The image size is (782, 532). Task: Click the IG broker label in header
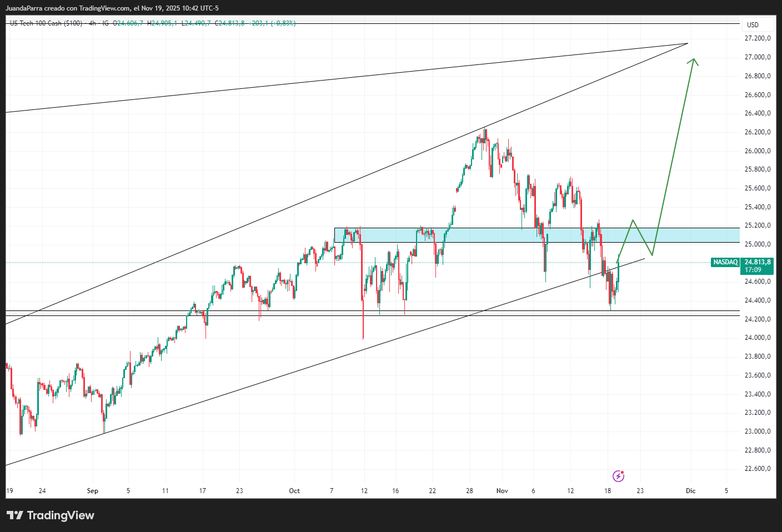pyautogui.click(x=106, y=23)
